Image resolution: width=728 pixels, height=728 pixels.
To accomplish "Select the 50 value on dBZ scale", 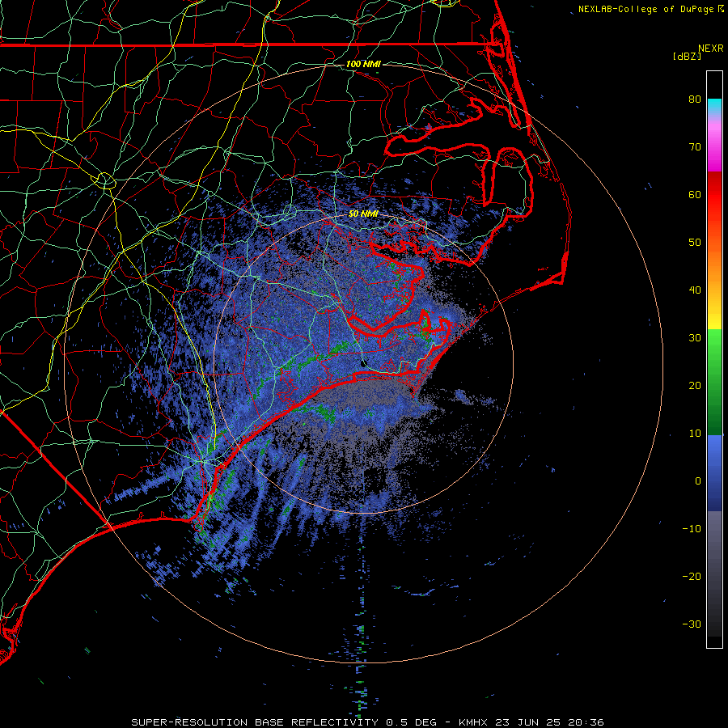I will 695,243.
